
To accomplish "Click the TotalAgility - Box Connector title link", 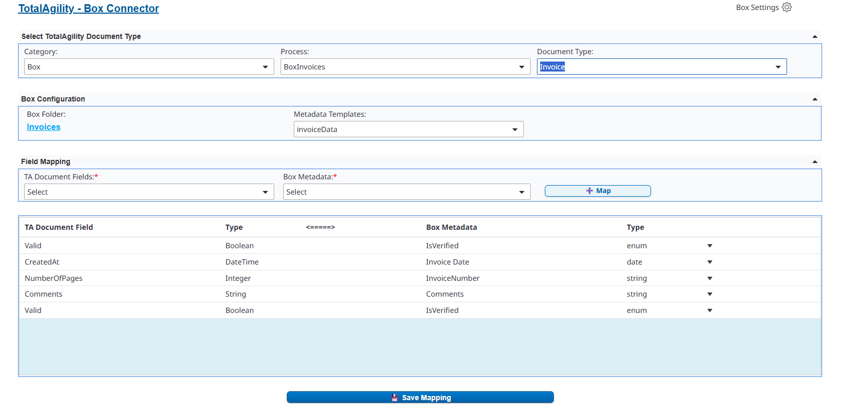I will coord(88,8).
